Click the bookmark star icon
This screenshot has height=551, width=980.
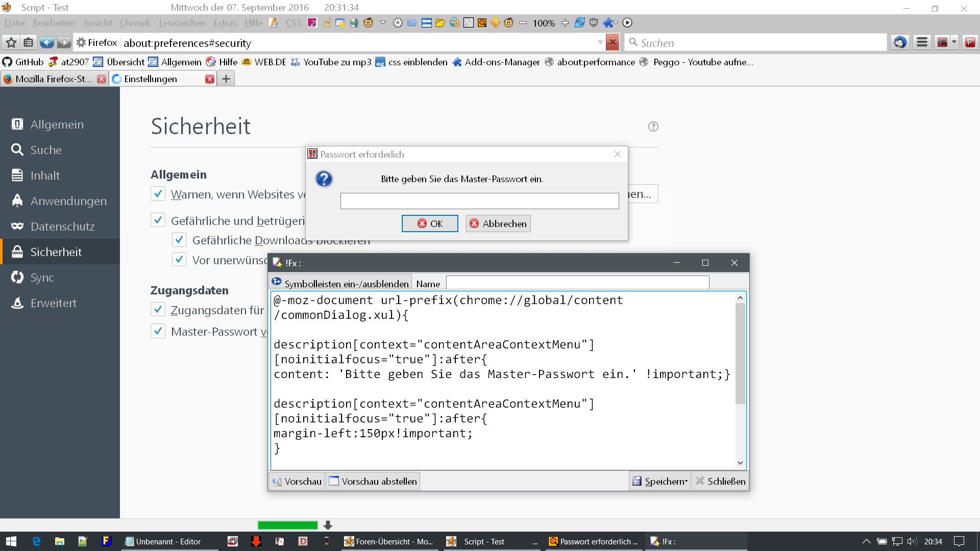point(11,42)
